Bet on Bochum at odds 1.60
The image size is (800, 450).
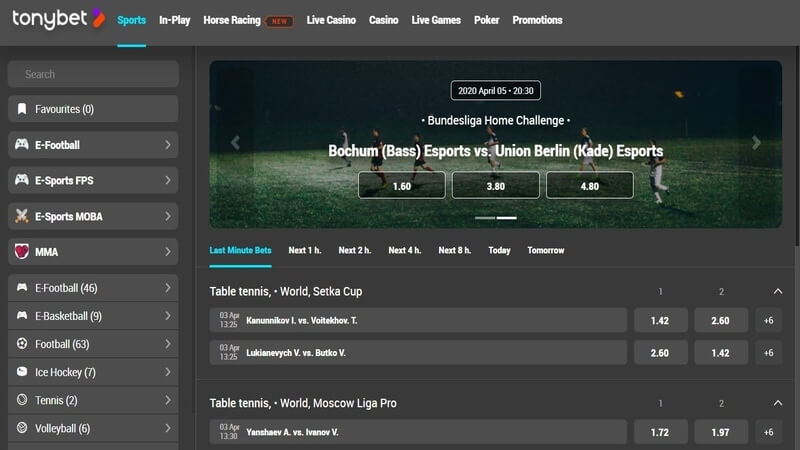tap(402, 185)
